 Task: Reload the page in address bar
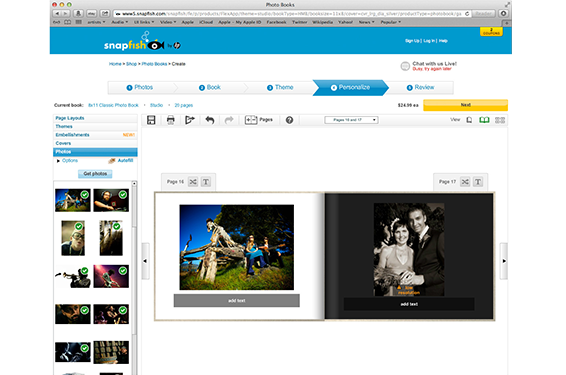click(467, 13)
